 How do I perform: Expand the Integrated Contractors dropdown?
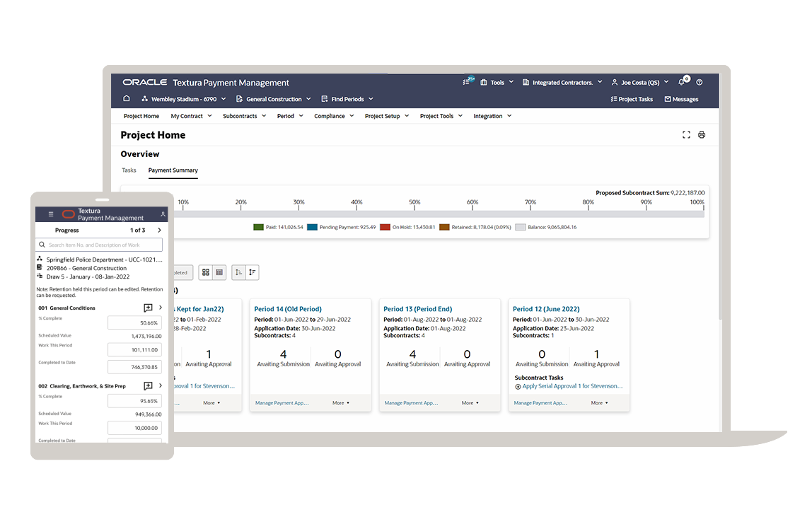click(x=562, y=82)
